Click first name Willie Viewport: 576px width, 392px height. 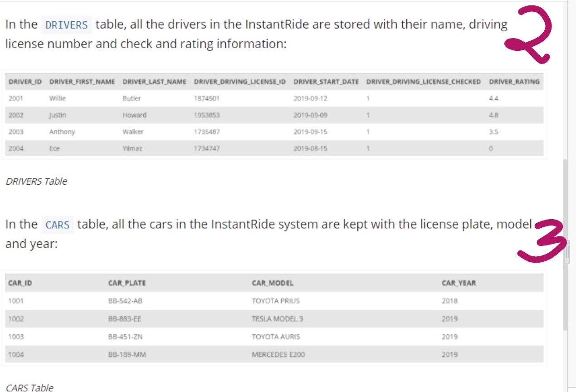click(x=58, y=98)
